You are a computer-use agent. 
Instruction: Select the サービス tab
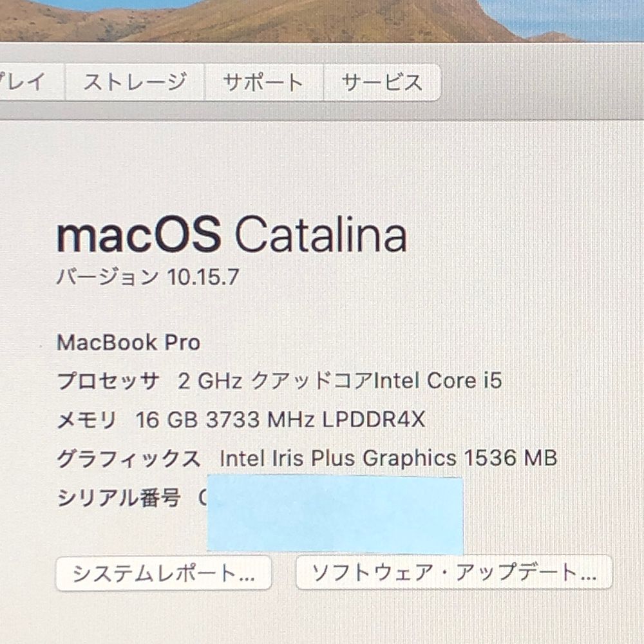click(x=382, y=82)
